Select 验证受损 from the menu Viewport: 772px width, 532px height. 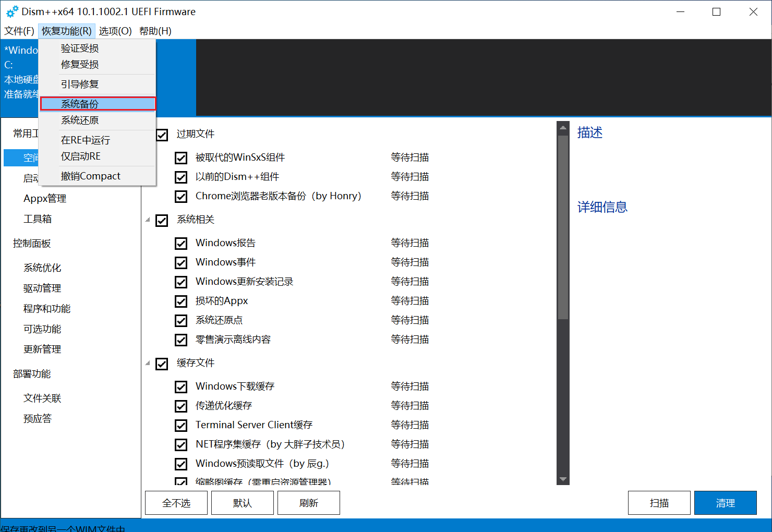[x=98, y=48]
